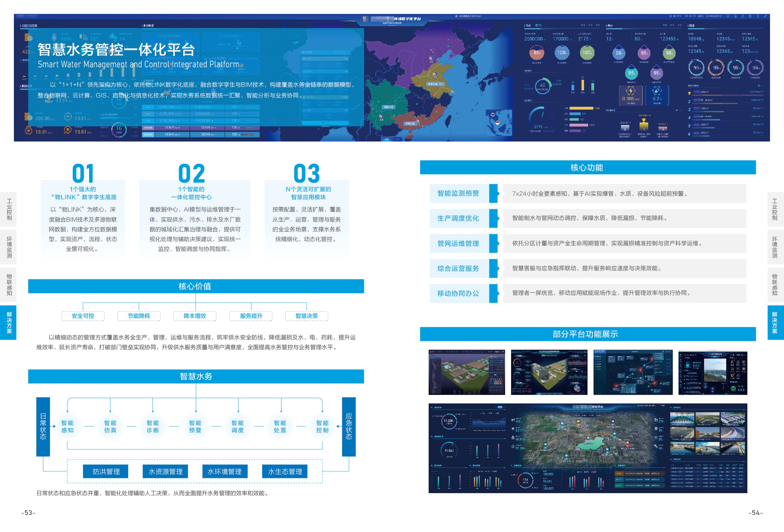The height and width of the screenshot is (532, 784).
Task: Click the pill chemical consumption icon
Action: click(x=656, y=91)
